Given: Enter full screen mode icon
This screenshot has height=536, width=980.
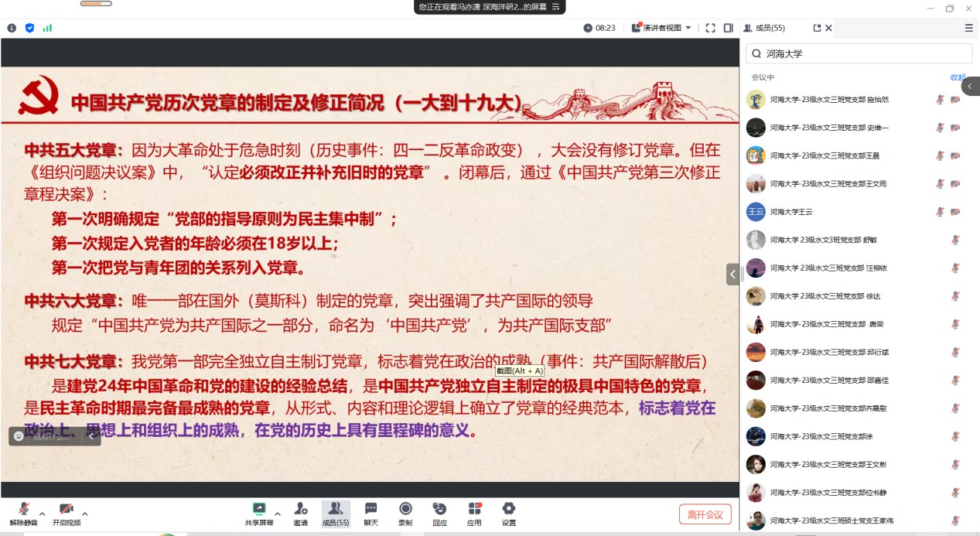Looking at the screenshot, I should [x=710, y=28].
